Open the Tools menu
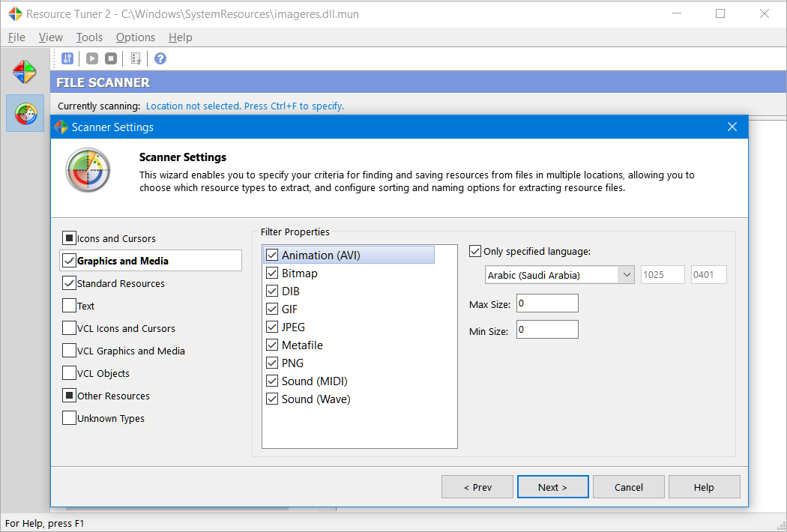 89,37
